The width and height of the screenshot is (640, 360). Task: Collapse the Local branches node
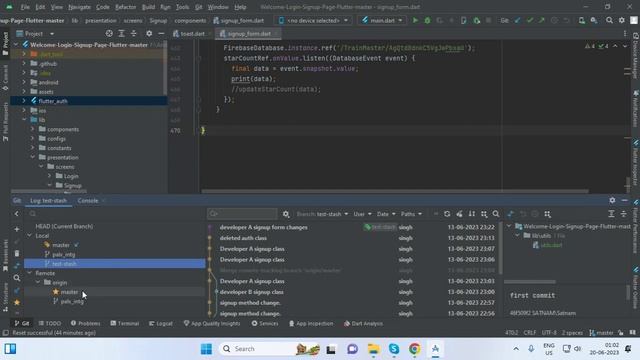[29, 236]
